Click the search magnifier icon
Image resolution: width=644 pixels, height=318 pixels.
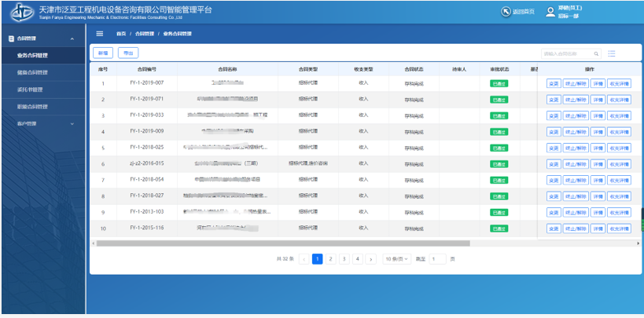[595, 53]
